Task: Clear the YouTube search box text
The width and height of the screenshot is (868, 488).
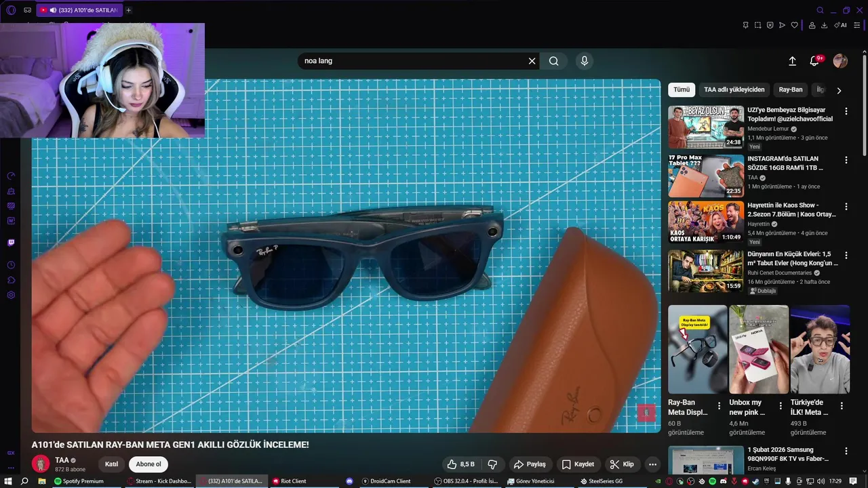Action: (532, 61)
